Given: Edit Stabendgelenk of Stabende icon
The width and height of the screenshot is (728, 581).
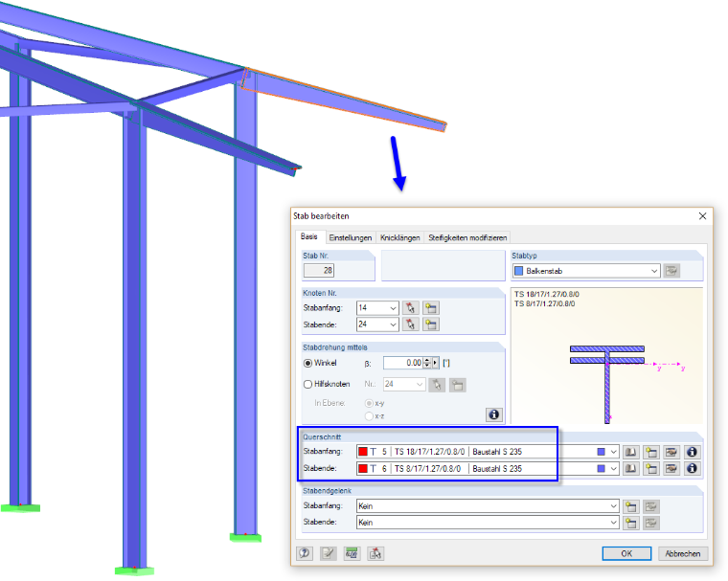Looking at the screenshot, I should point(651,523).
